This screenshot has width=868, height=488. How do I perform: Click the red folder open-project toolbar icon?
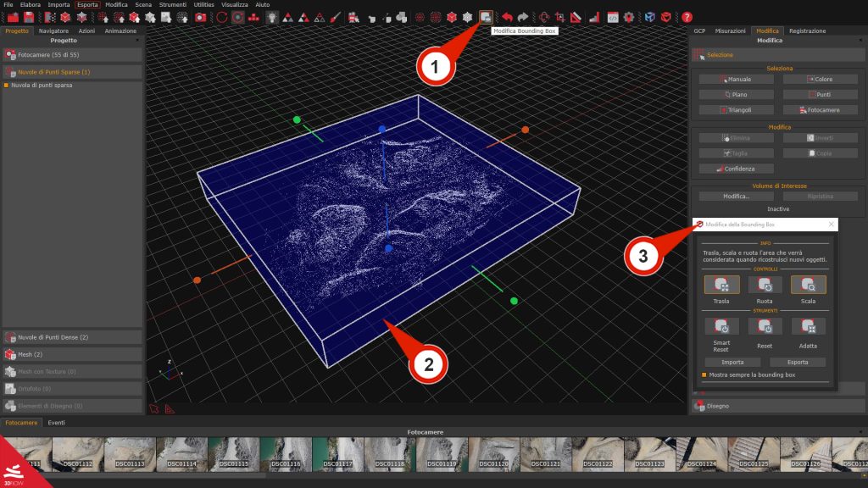[13, 18]
